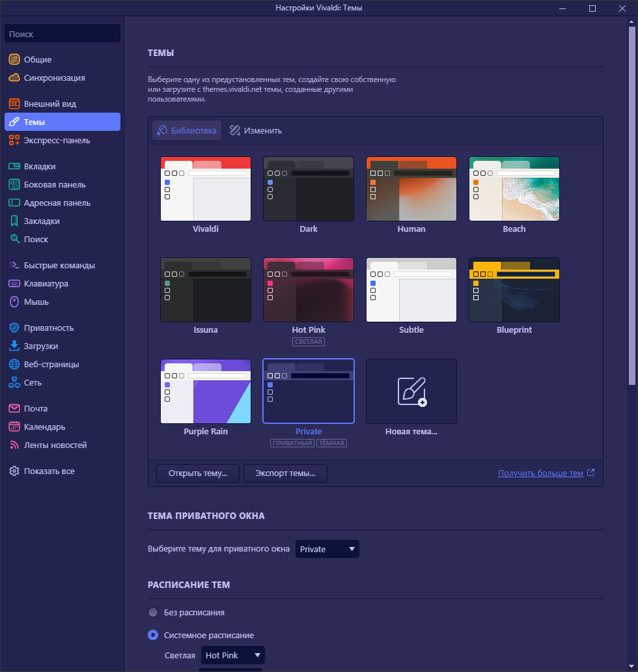Click the Express panel grid icon
638x672 pixels.
(x=14, y=141)
